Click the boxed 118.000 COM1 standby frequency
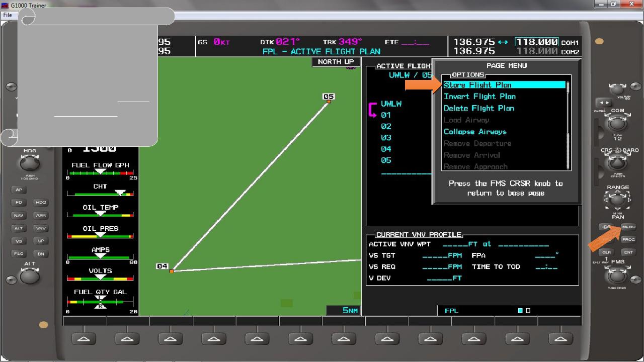 537,43
